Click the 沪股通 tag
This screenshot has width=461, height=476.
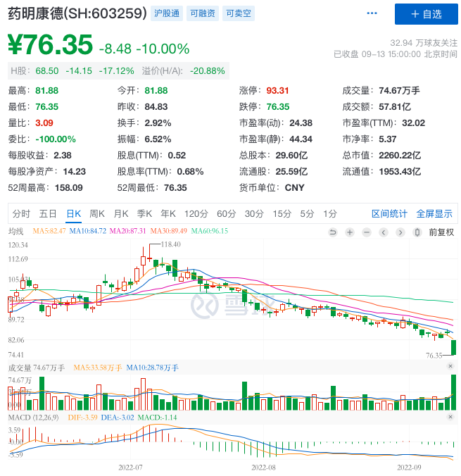click(x=167, y=13)
